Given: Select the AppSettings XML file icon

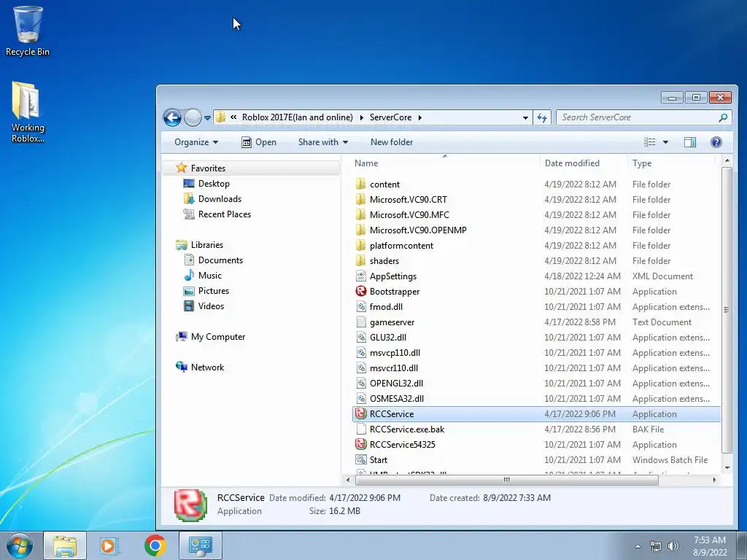Looking at the screenshot, I should pyautogui.click(x=361, y=276).
